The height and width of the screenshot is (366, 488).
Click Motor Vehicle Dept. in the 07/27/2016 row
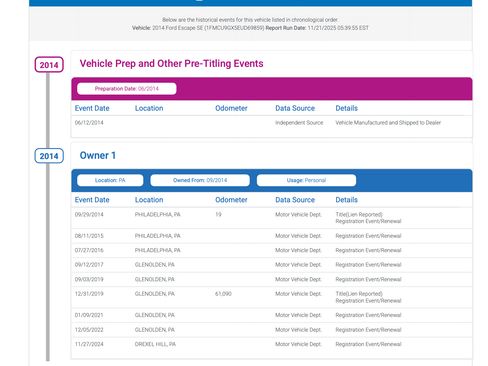tap(298, 250)
